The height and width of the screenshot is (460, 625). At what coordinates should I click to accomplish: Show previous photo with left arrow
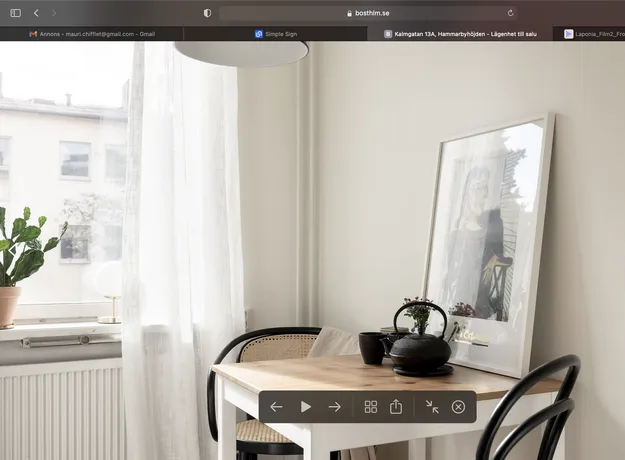tap(276, 407)
